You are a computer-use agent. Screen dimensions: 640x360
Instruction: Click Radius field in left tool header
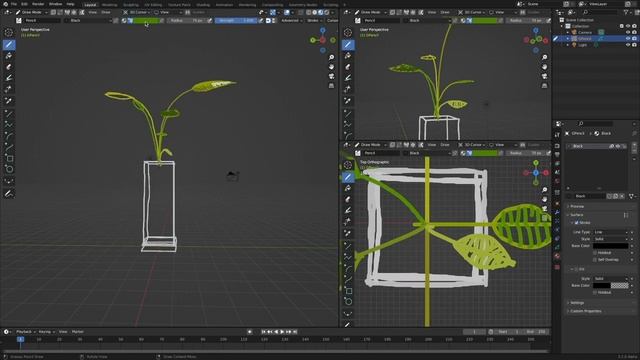click(186, 20)
